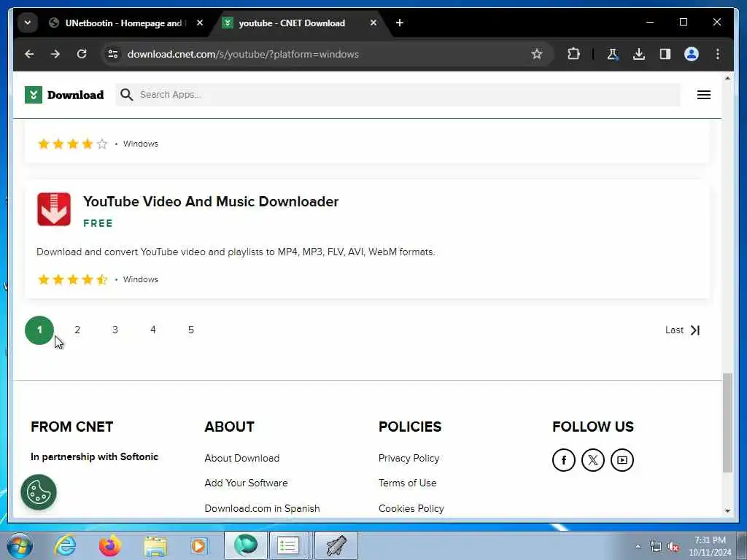The height and width of the screenshot is (560, 747).
Task: Click the scrollbar down arrow
Action: (x=727, y=510)
